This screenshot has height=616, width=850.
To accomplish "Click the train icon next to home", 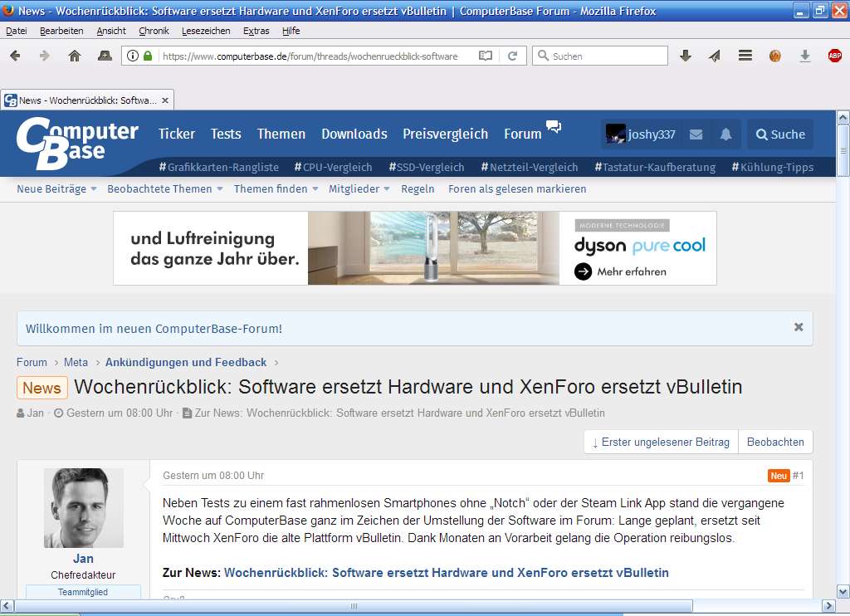I will 105,56.
